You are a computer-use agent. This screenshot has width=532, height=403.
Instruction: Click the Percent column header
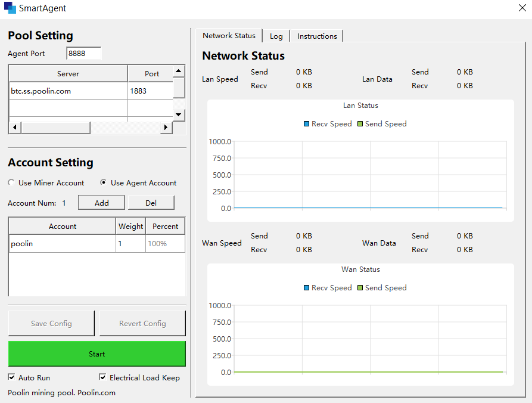[x=165, y=226]
